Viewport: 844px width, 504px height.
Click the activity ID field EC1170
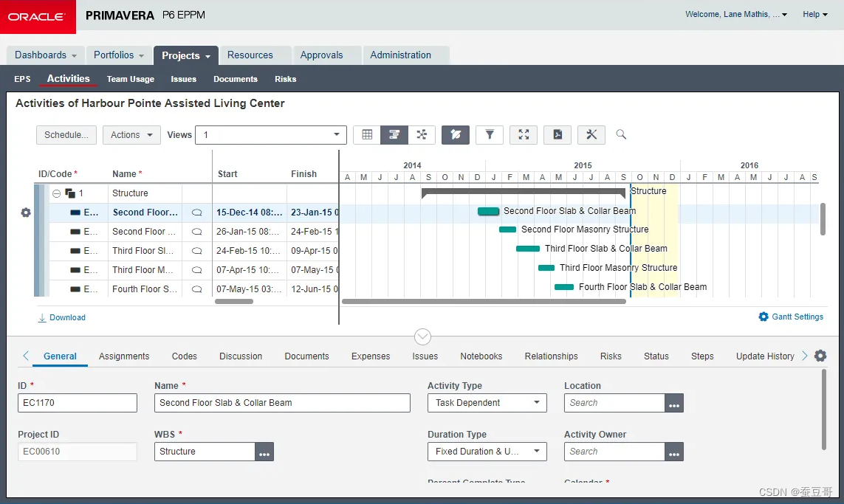click(x=78, y=403)
